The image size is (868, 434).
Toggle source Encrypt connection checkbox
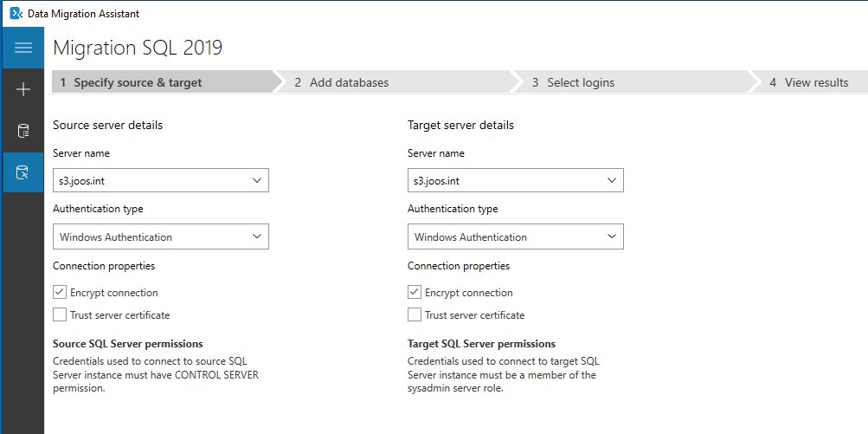click(x=60, y=293)
